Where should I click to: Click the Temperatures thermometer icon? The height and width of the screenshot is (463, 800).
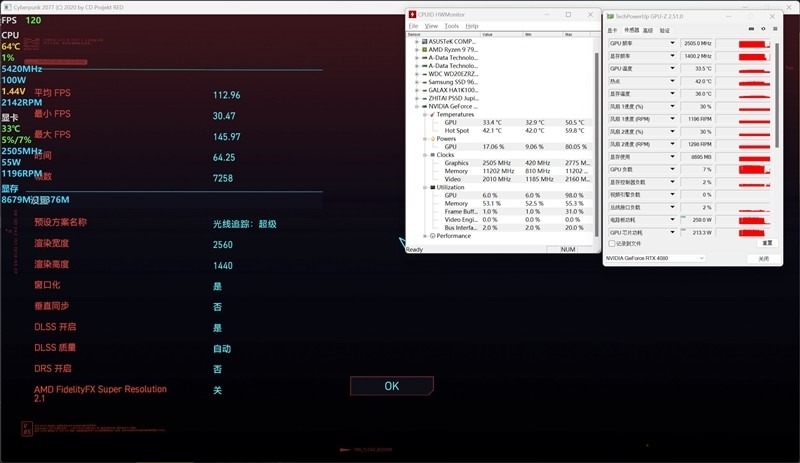(433, 114)
